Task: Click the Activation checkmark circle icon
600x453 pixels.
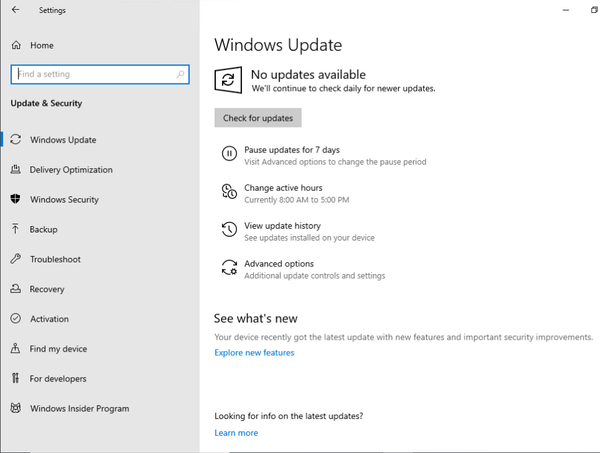Action: pyautogui.click(x=16, y=318)
